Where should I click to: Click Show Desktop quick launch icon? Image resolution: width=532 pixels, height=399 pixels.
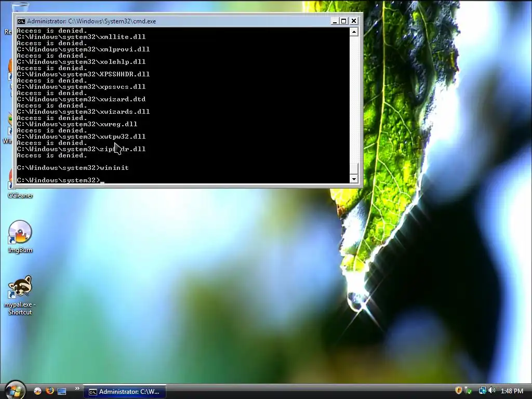62,391
